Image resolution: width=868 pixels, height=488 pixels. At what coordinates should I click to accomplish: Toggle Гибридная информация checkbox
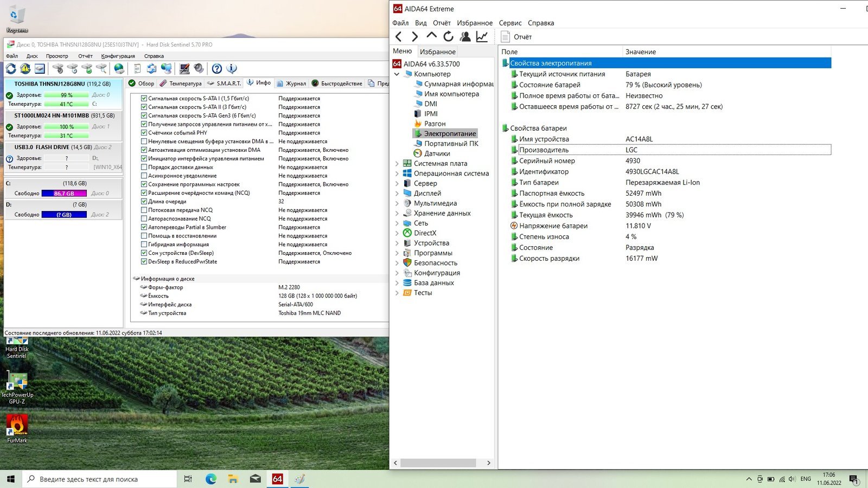(x=144, y=245)
